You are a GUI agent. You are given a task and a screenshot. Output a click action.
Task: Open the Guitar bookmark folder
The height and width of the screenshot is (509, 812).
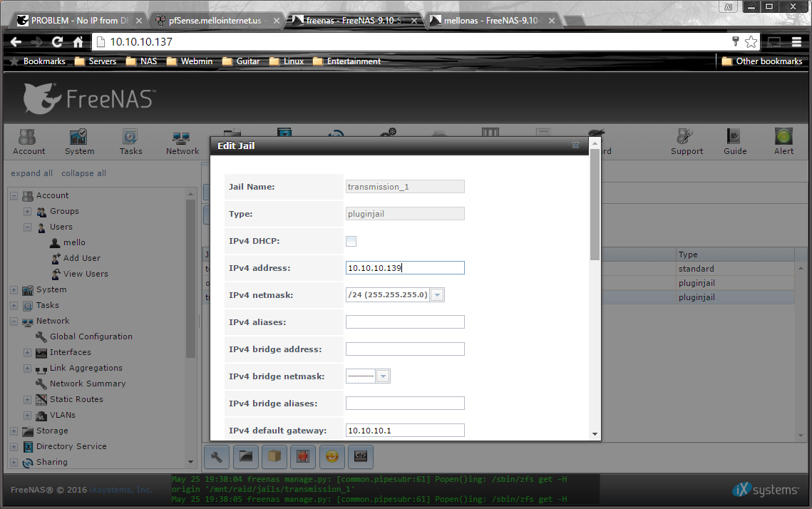point(241,61)
